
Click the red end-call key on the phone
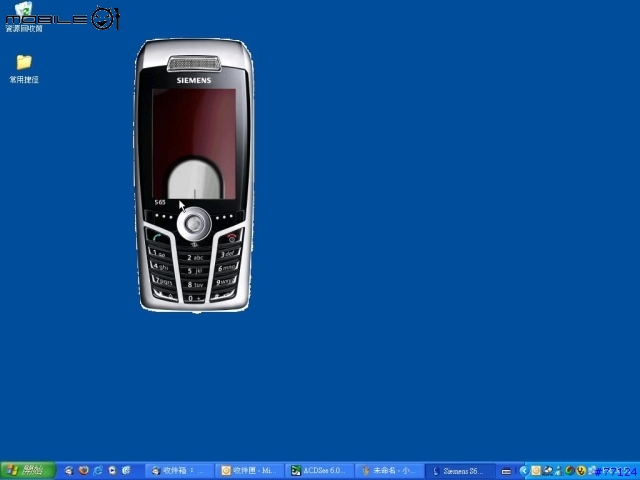point(231,236)
